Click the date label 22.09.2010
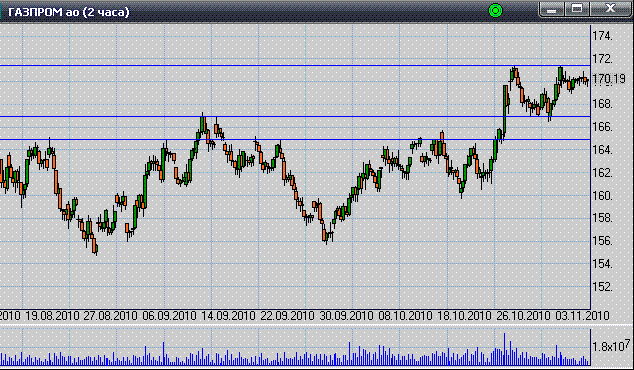 point(287,315)
